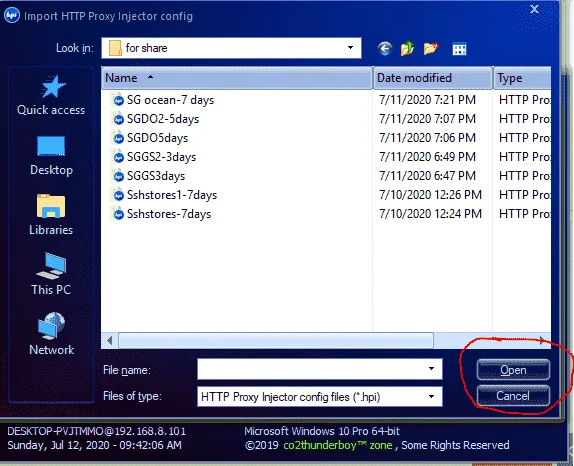
Task: Select the SGGS2-3days file icon
Action: (118, 157)
